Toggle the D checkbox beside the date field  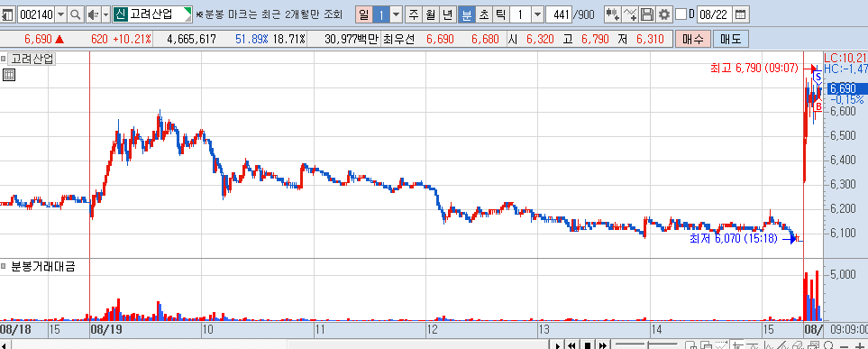point(681,14)
